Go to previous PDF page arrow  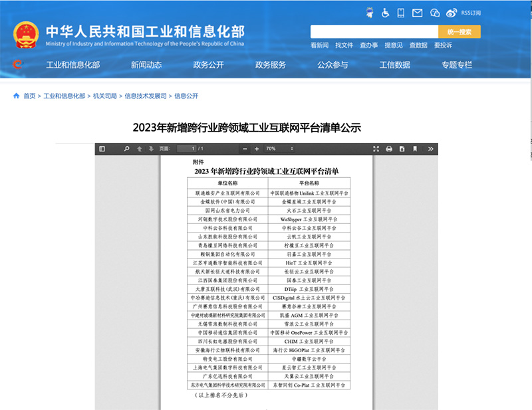coord(140,149)
